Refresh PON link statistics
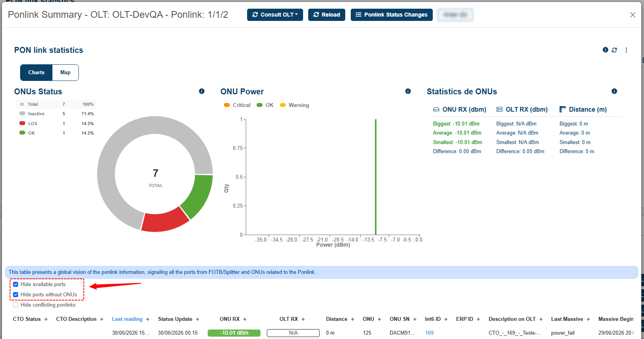The width and height of the screenshot is (644, 339). [614, 50]
